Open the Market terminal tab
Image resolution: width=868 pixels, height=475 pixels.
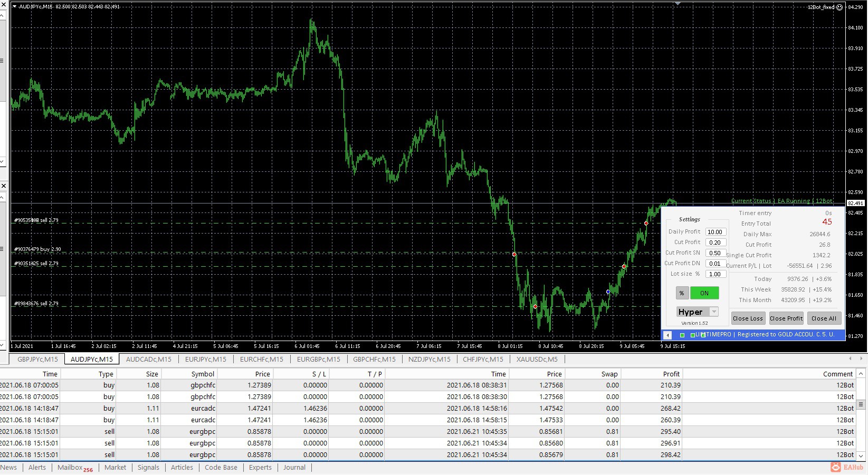(115, 467)
